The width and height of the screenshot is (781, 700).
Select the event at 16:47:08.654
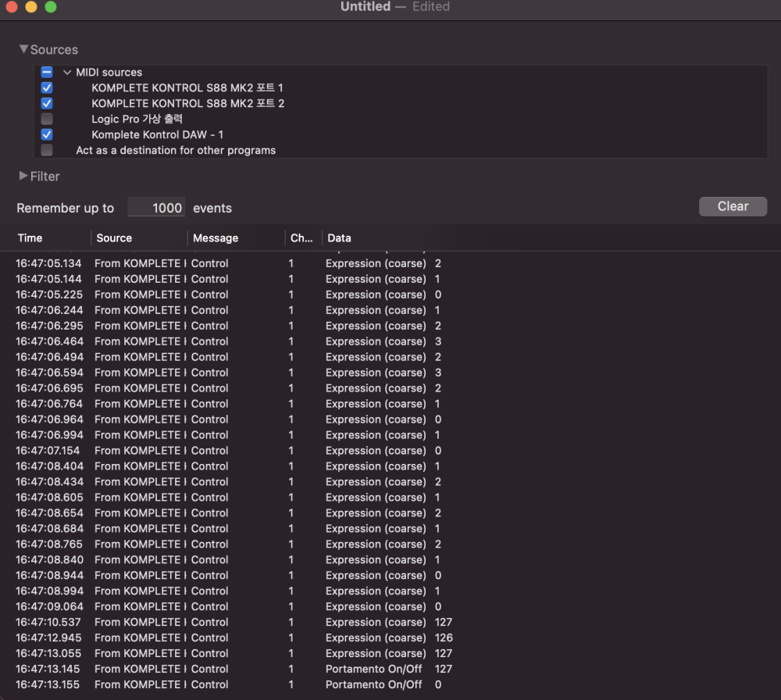pos(390,513)
